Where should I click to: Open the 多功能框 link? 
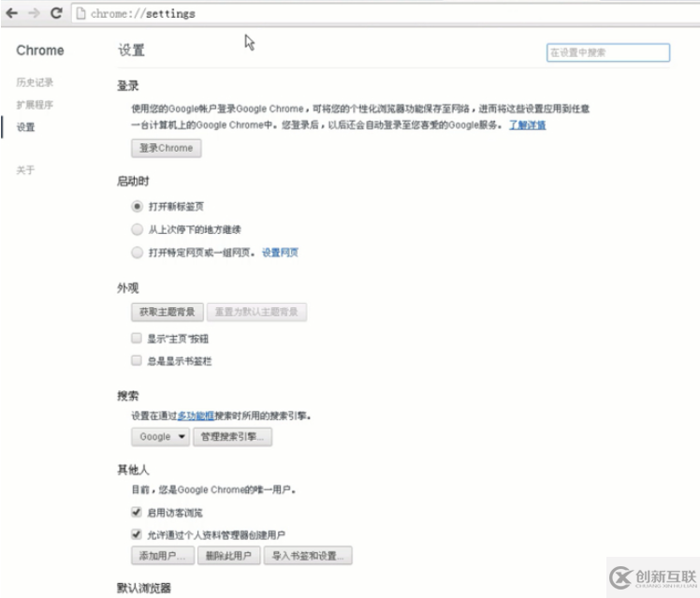coord(196,416)
